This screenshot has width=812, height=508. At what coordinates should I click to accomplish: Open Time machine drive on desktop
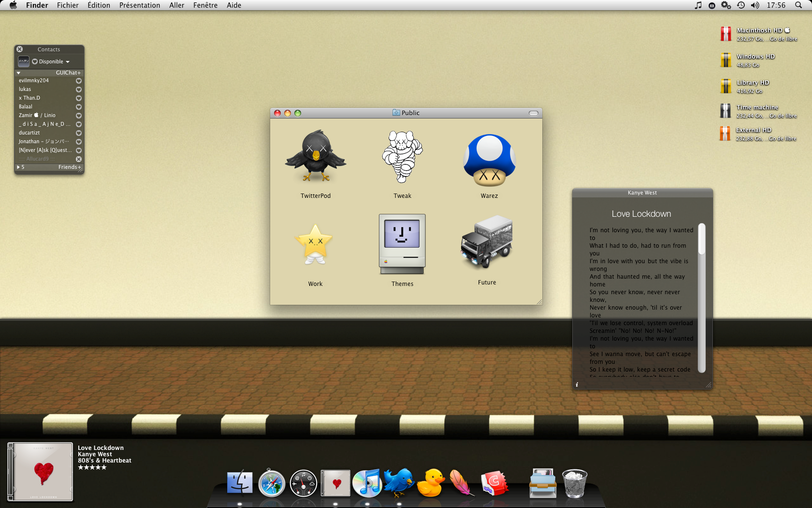coord(725,111)
